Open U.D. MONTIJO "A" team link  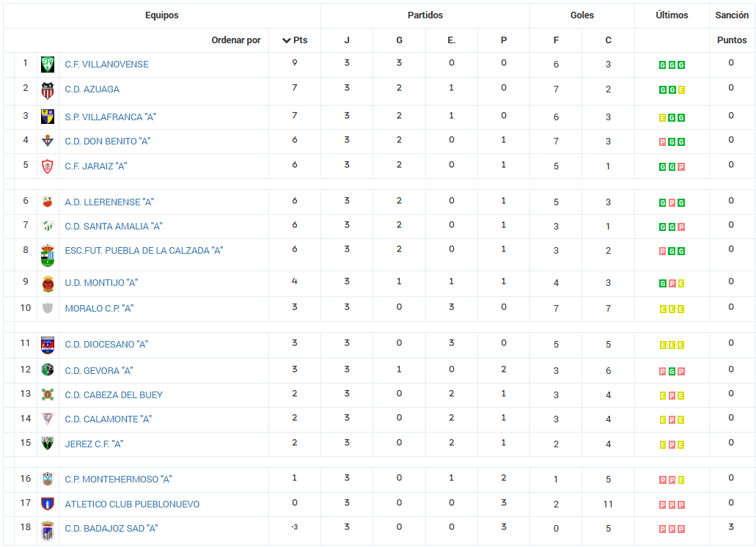(101, 283)
